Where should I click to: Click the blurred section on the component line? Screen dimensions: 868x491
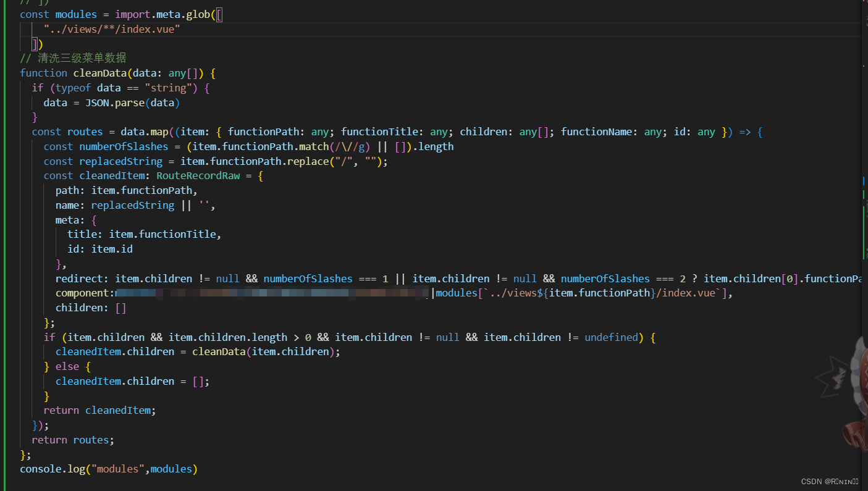coord(272,293)
